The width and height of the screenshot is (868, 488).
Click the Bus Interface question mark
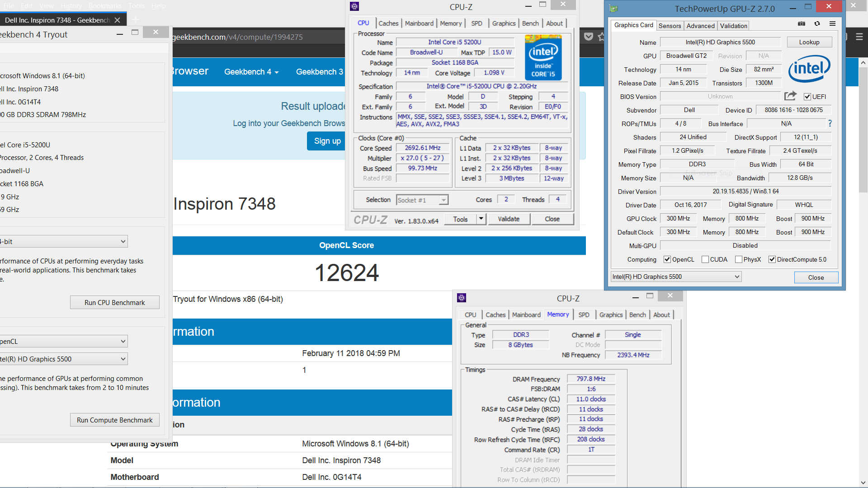tap(830, 123)
